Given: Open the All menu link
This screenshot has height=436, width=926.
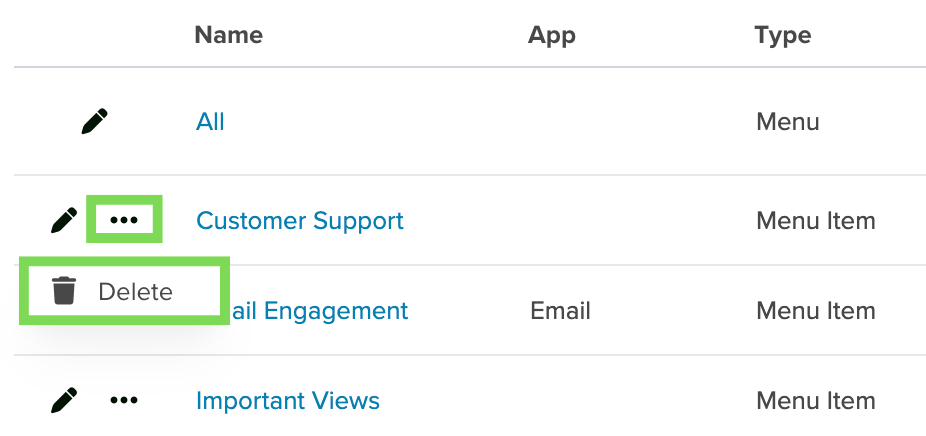Looking at the screenshot, I should pyautogui.click(x=210, y=122).
